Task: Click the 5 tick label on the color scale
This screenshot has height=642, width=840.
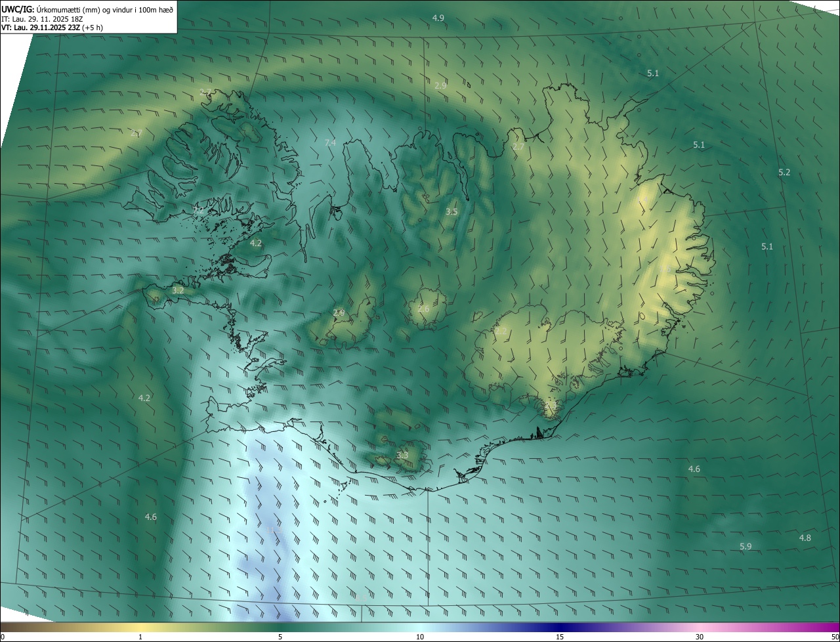Action: click(x=280, y=637)
